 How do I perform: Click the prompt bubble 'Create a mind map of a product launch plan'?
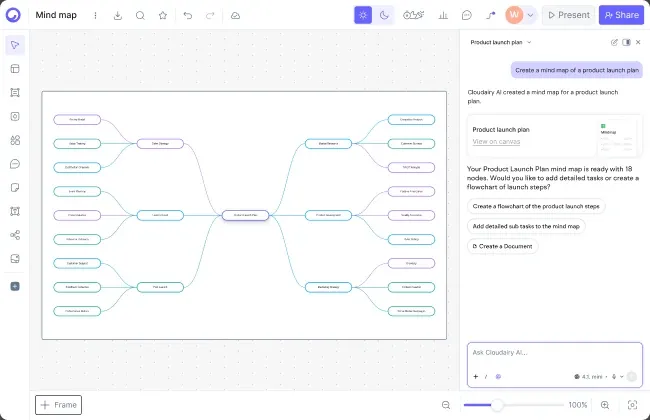(x=577, y=70)
